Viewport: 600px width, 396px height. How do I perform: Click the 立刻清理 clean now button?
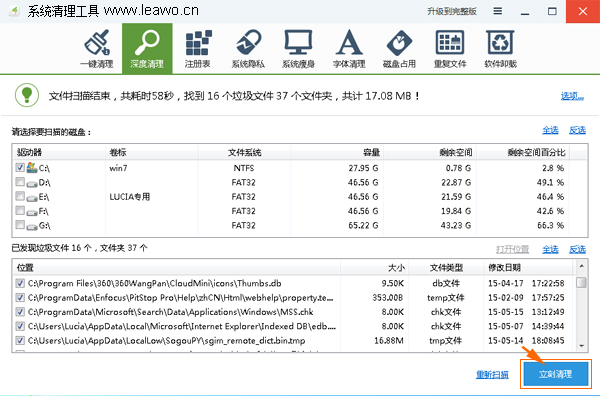click(556, 374)
